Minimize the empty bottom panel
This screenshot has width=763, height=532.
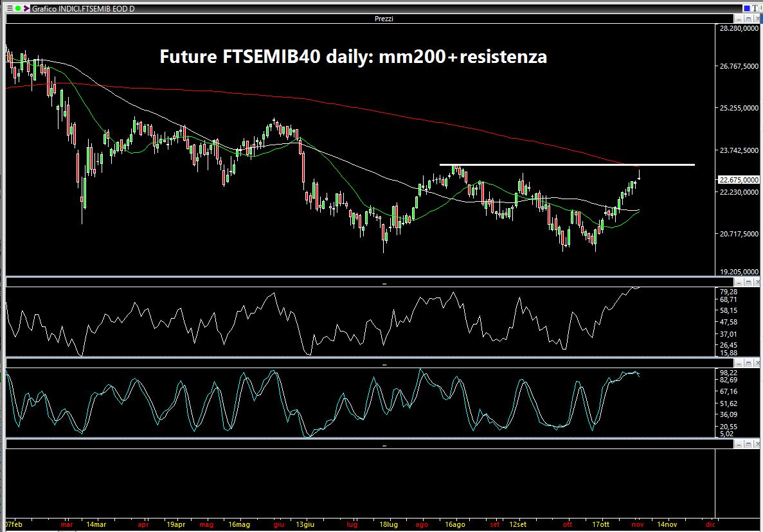[x=739, y=444]
